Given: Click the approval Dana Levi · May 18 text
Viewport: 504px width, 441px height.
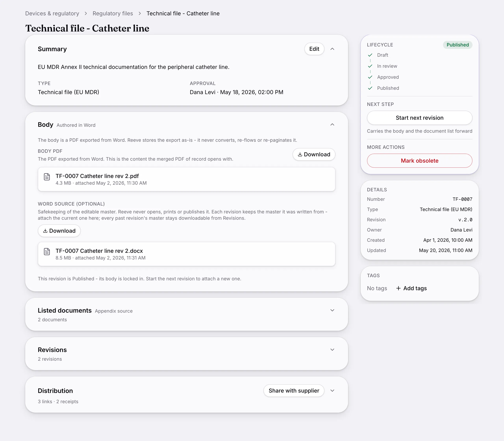Looking at the screenshot, I should coord(236,92).
